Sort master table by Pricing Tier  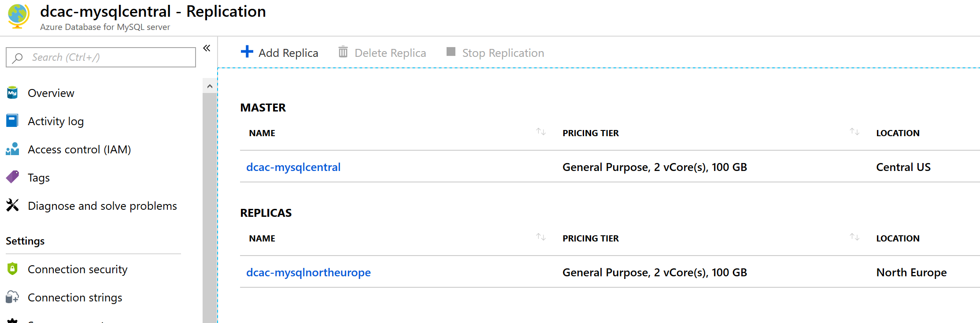pos(854,132)
